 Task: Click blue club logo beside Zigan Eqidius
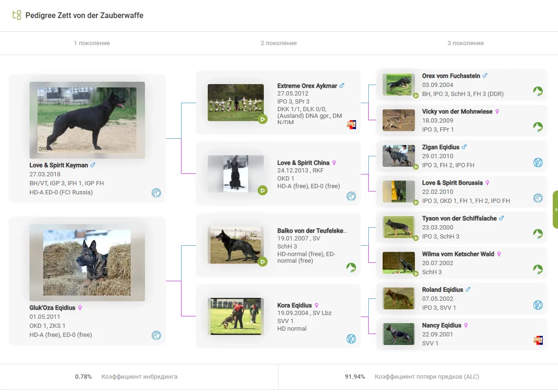pos(538,163)
